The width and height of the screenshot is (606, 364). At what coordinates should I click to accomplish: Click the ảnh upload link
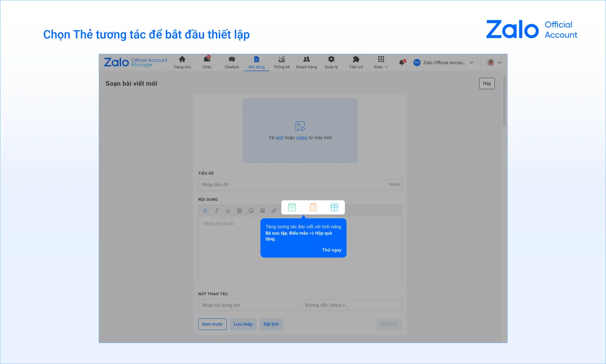(x=280, y=138)
